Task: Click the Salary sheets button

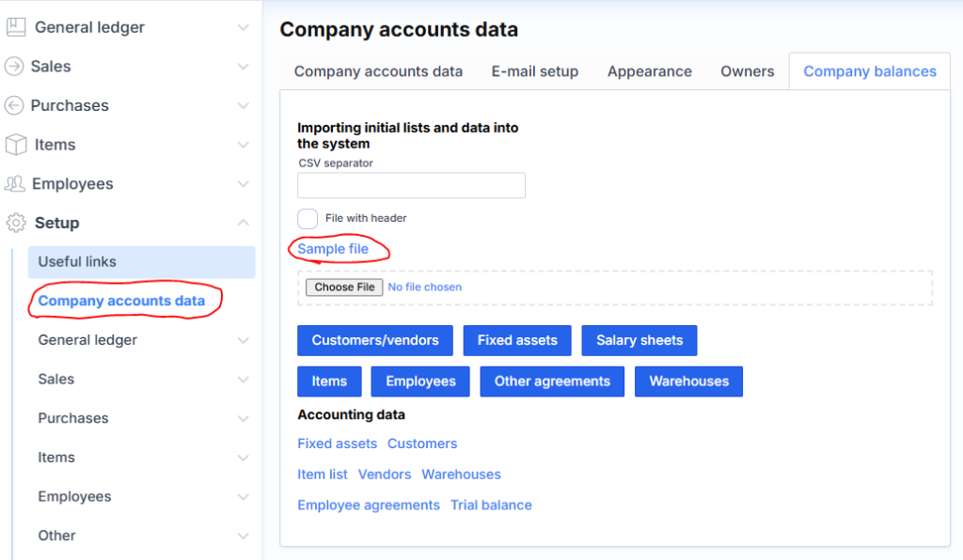Action: pos(639,340)
